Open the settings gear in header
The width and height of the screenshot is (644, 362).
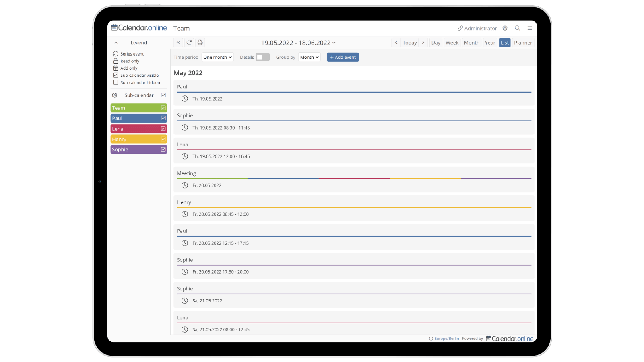pyautogui.click(x=505, y=28)
